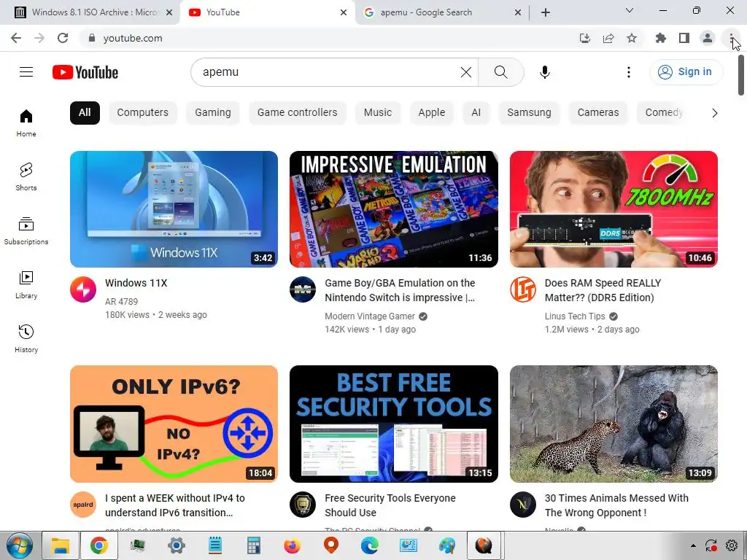Start voice search with microphone icon

544,72
